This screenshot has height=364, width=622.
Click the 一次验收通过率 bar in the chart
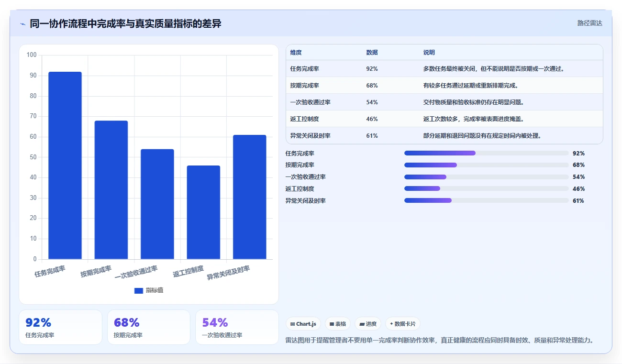157,204
